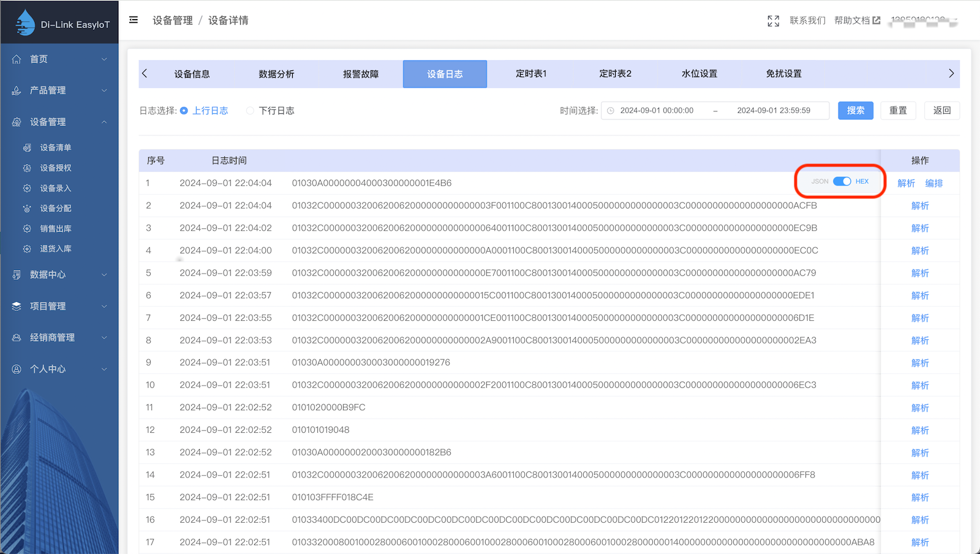The height and width of the screenshot is (554, 980).
Task: Click the 设备授权 submenu icon
Action: [x=27, y=168]
